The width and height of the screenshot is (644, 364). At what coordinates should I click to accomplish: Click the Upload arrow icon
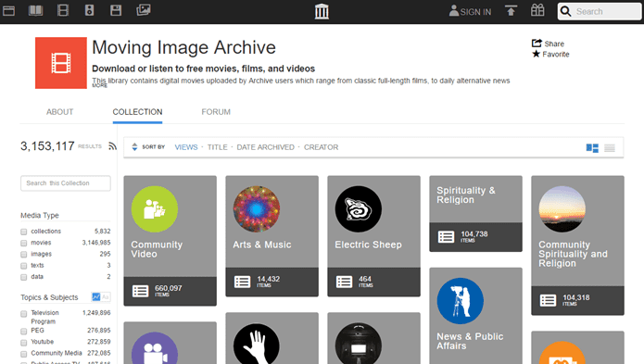tap(511, 11)
